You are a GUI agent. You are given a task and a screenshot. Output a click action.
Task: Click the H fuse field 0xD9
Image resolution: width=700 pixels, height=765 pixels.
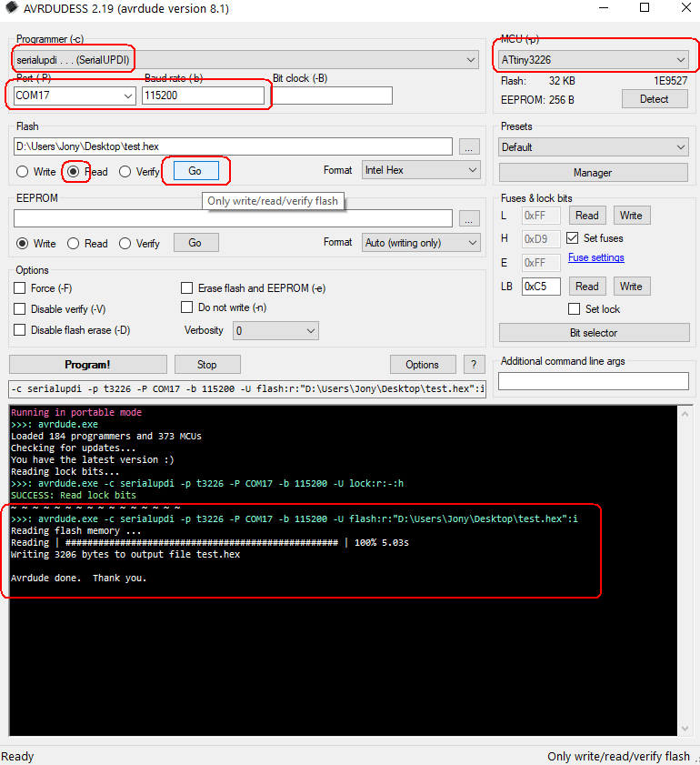541,239
